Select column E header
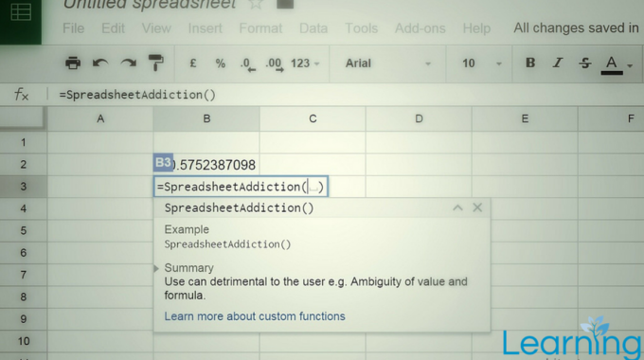644x360 pixels. 525,118
